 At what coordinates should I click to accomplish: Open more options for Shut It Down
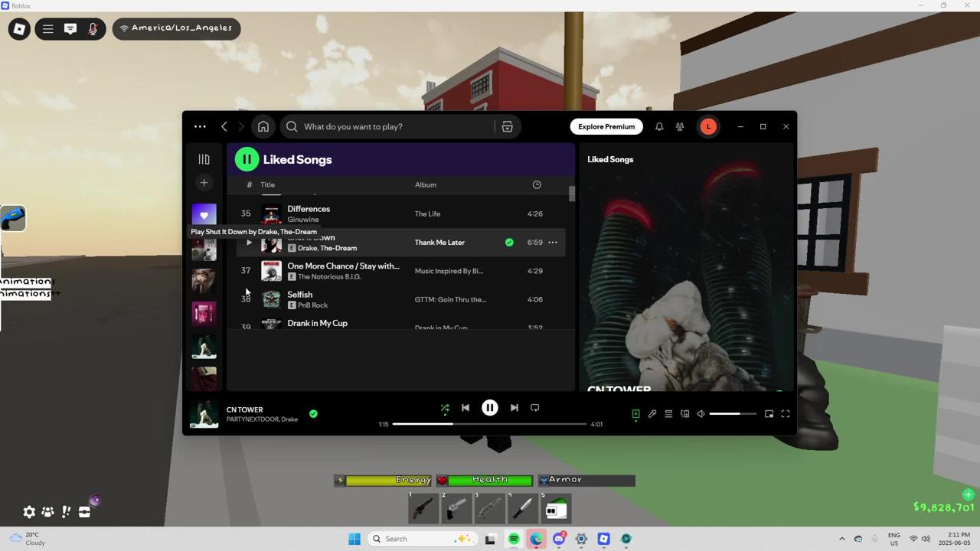pos(553,243)
